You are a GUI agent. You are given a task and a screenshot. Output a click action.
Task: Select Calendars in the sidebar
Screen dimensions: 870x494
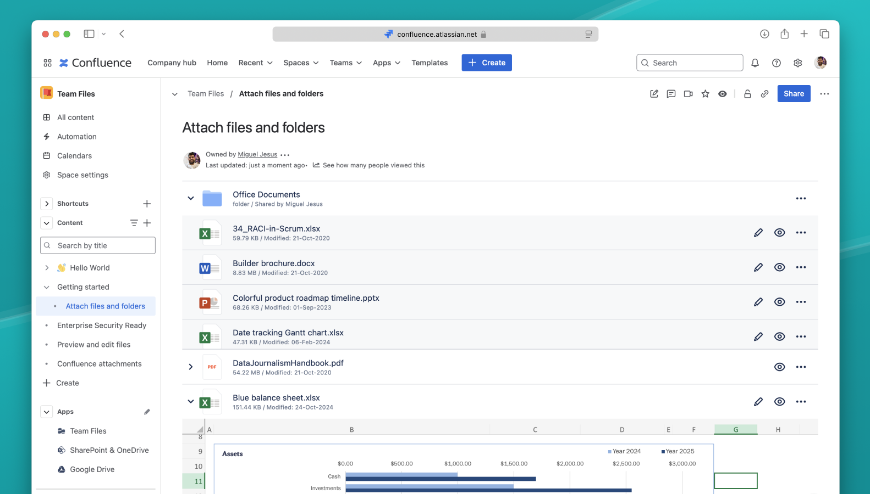(74, 156)
